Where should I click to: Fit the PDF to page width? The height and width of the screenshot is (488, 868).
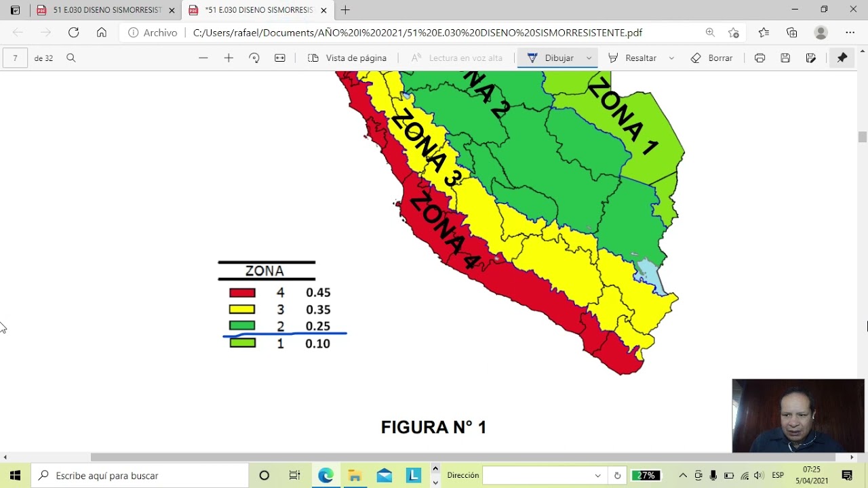[x=279, y=58]
